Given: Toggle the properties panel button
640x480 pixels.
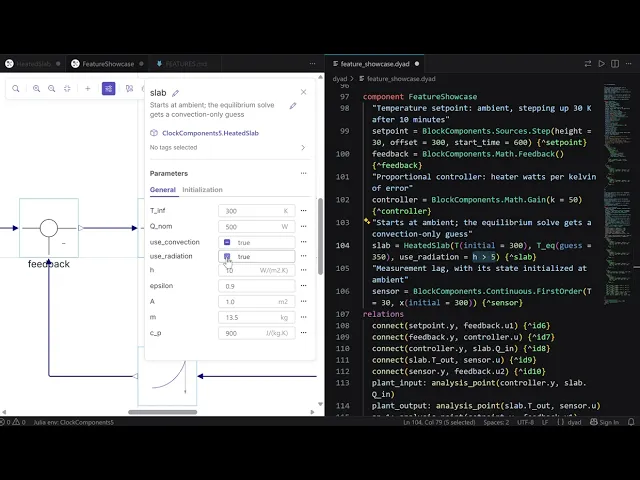Looking at the screenshot, I should click(109, 89).
